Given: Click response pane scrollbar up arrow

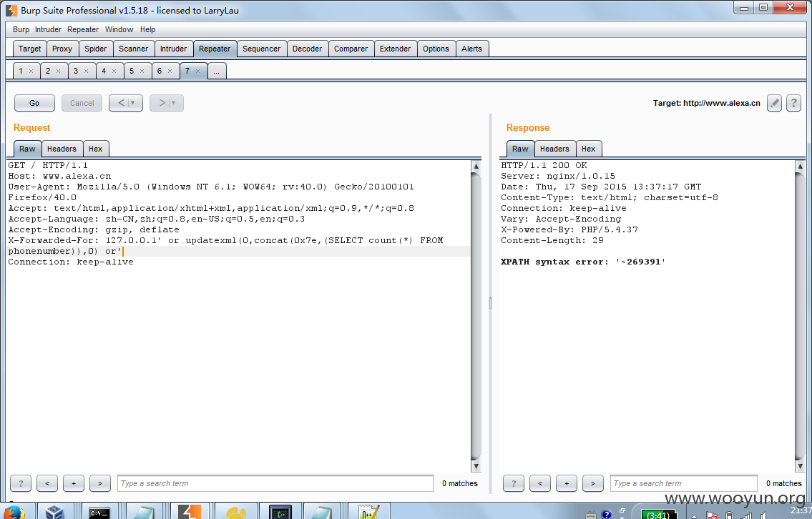Looking at the screenshot, I should click(800, 166).
